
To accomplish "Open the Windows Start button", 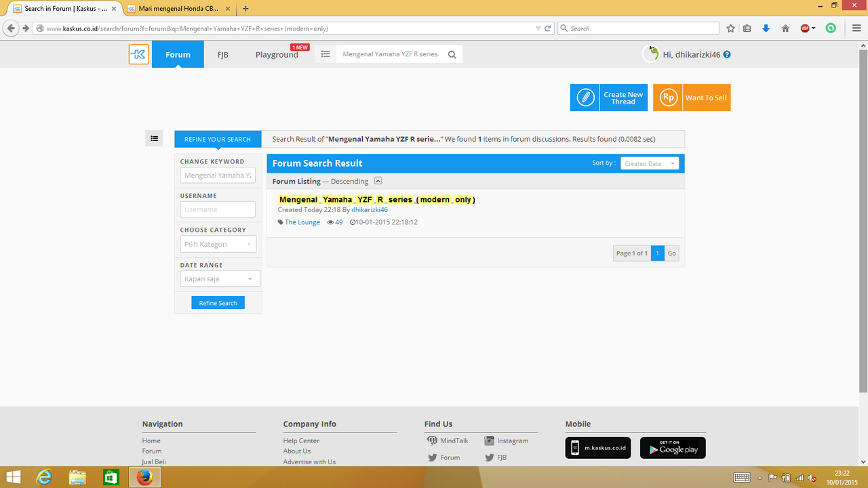I will [x=13, y=477].
